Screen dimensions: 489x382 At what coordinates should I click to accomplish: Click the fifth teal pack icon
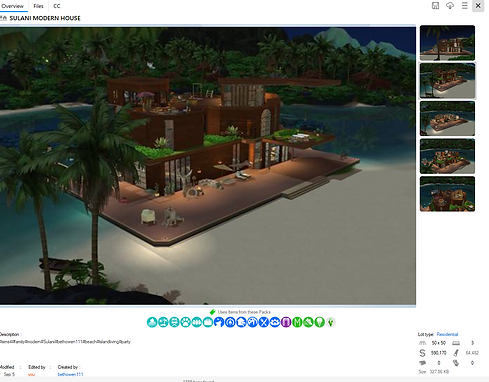[197, 322]
